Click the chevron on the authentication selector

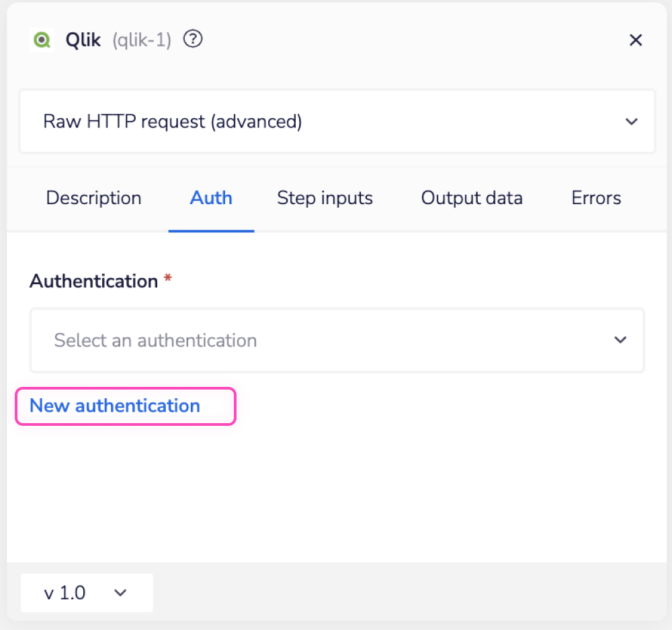[620, 340]
